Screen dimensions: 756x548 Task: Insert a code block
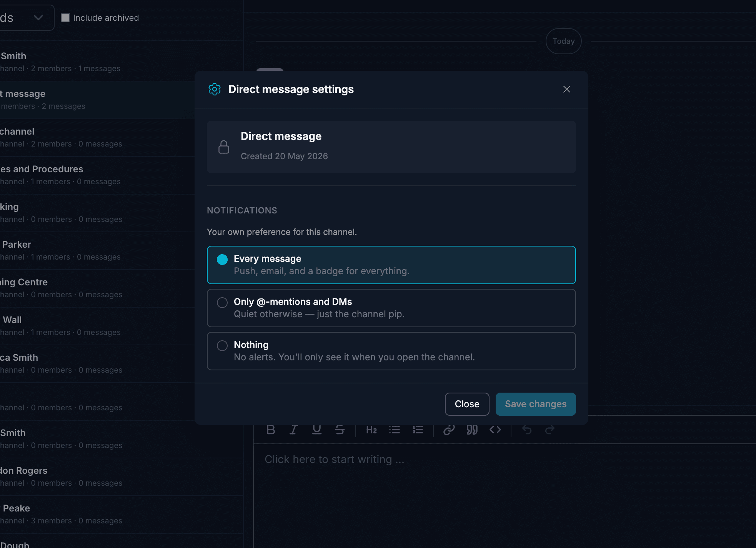(x=495, y=430)
